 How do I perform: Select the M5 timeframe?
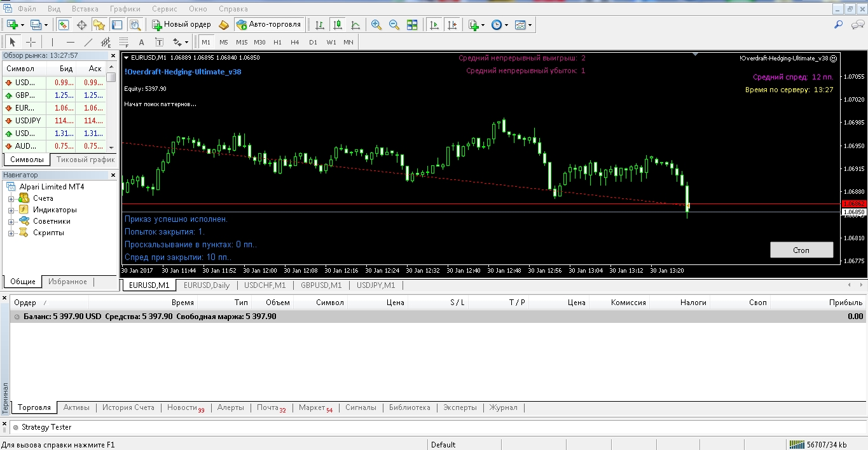click(x=224, y=42)
